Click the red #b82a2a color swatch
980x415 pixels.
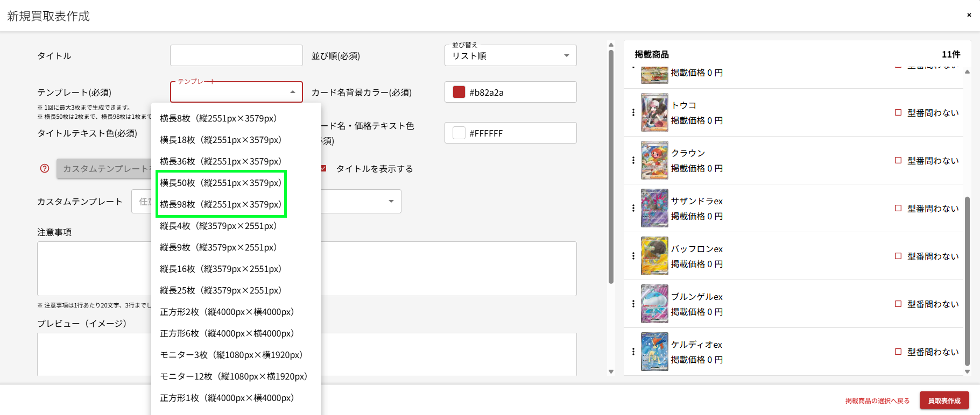(459, 92)
